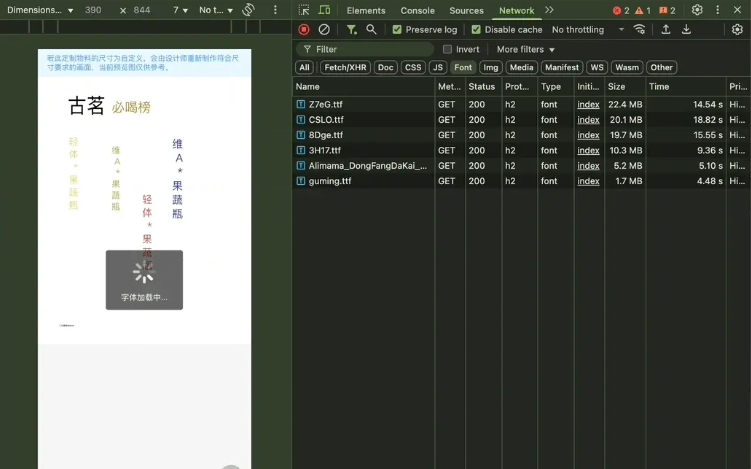
Task: Select the Alimama_DongFangDaKai font request
Action: (x=522, y=166)
